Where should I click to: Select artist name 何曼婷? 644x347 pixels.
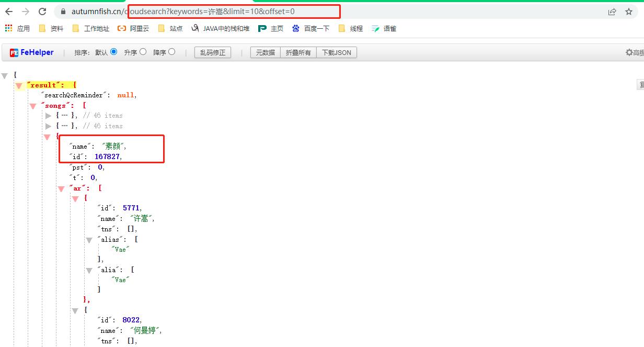coord(145,330)
